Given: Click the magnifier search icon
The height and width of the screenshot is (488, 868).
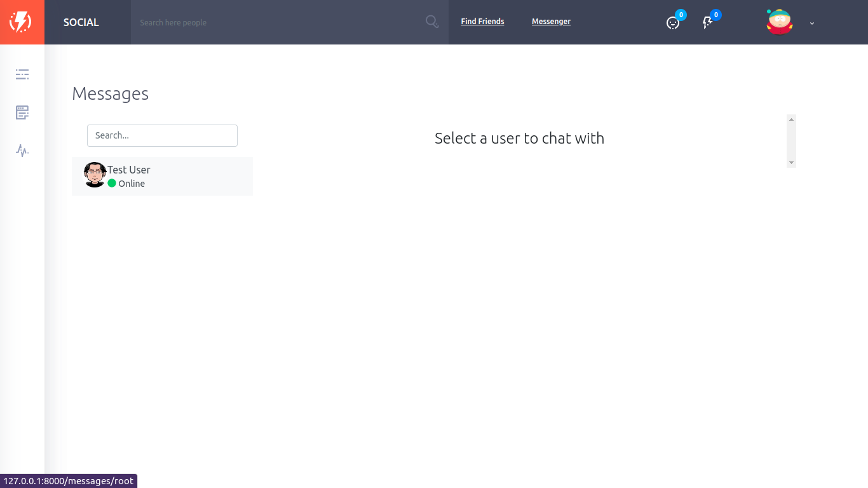Looking at the screenshot, I should (432, 22).
